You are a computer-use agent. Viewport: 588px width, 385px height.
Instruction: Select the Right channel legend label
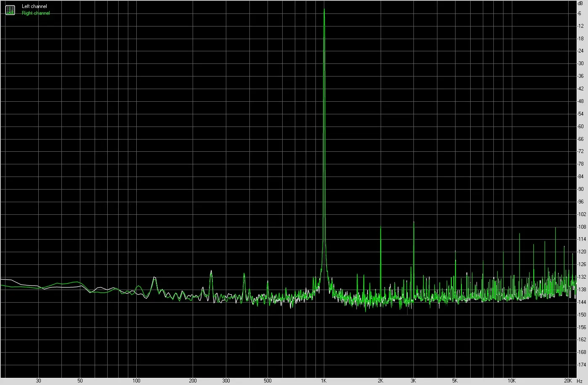[x=36, y=13]
